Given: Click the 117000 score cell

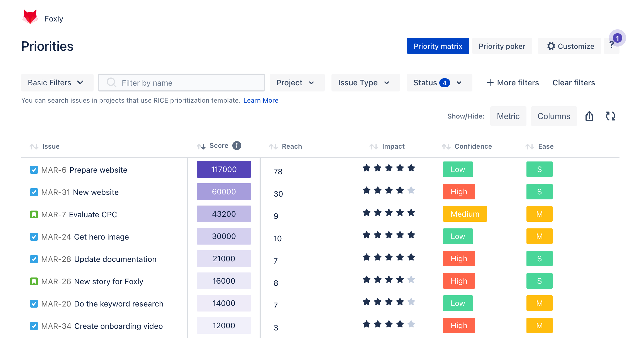Looking at the screenshot, I should coord(224,169).
